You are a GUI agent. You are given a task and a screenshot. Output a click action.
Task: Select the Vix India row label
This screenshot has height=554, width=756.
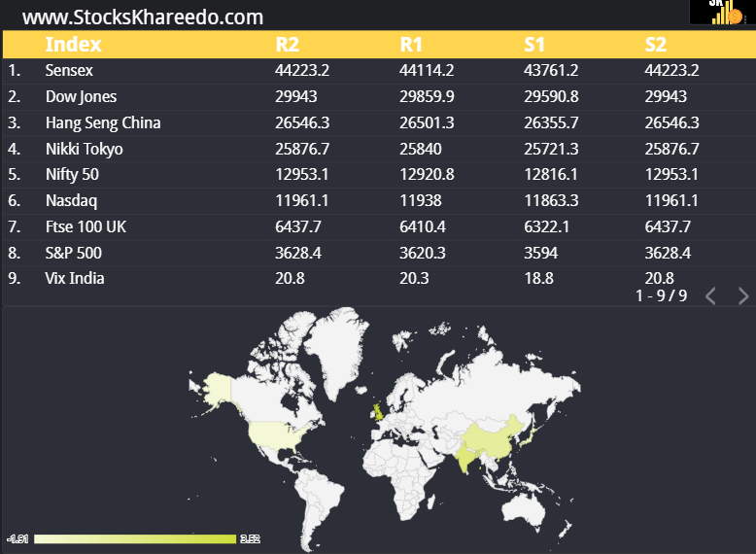[x=74, y=278]
